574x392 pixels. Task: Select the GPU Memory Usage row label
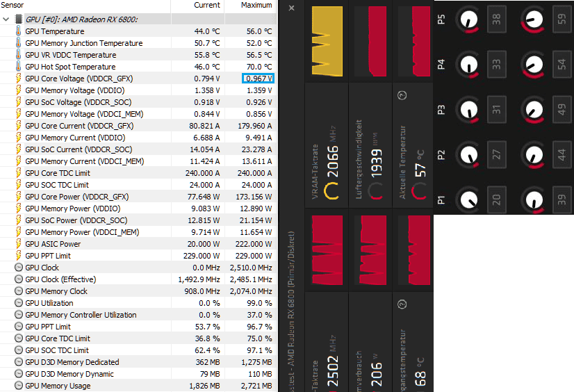(58, 386)
